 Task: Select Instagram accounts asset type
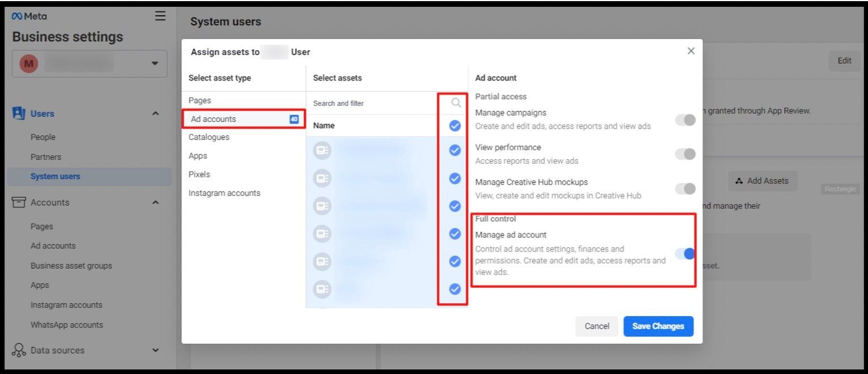click(224, 193)
